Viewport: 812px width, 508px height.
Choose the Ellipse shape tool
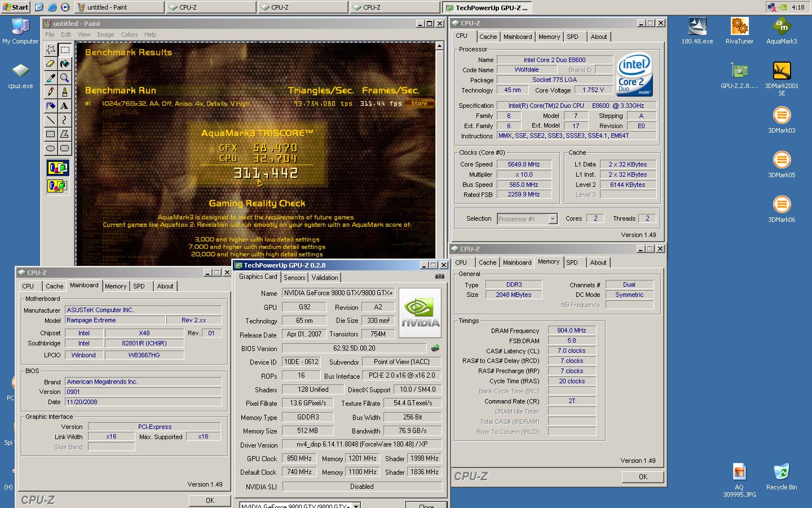click(x=51, y=148)
